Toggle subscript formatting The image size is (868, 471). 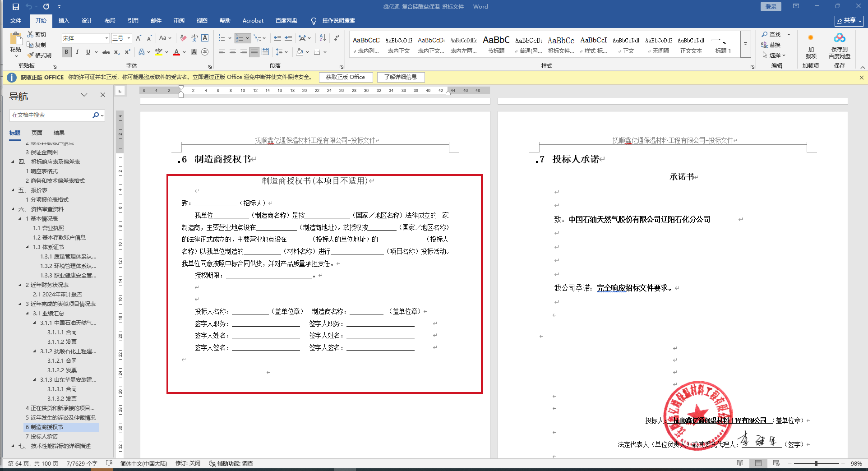coord(117,52)
